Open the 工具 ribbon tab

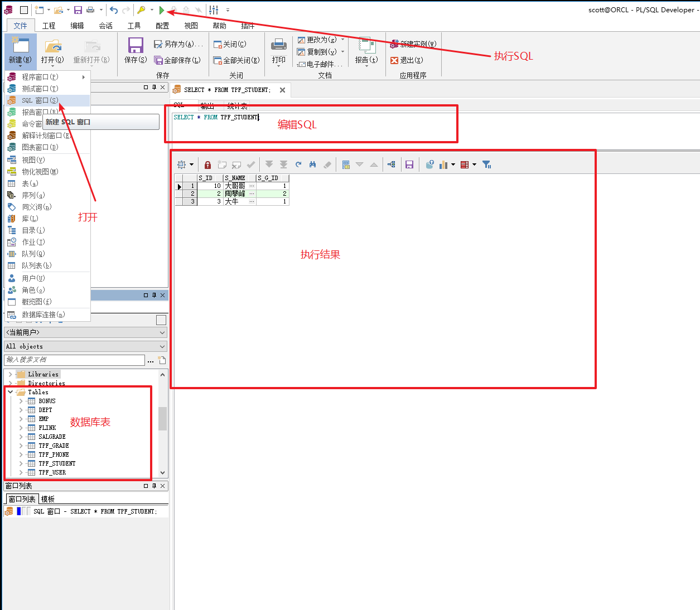[x=134, y=26]
